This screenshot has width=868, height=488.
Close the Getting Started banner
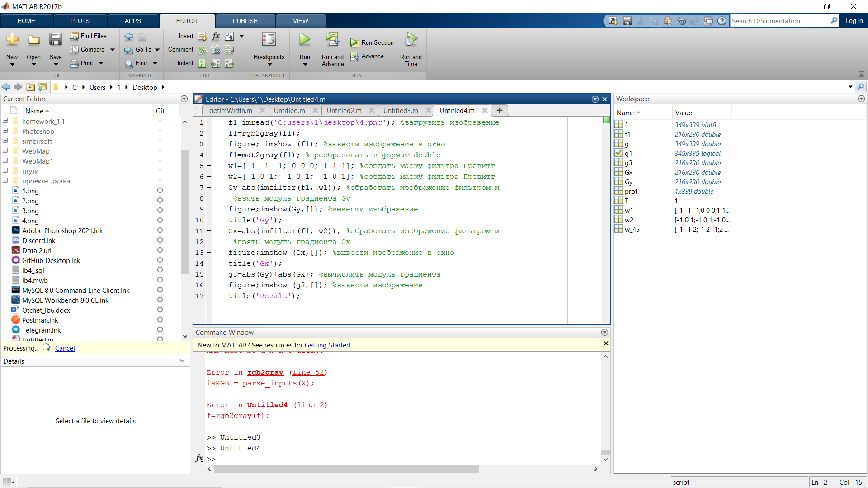tap(606, 343)
